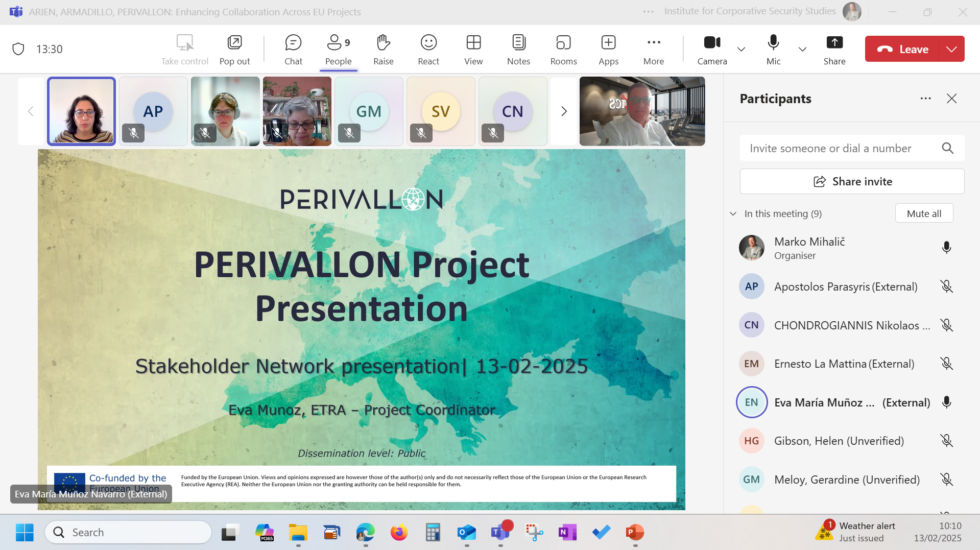The image size is (980, 550).
Task: Raise your hand in the meeting
Action: pos(383,49)
